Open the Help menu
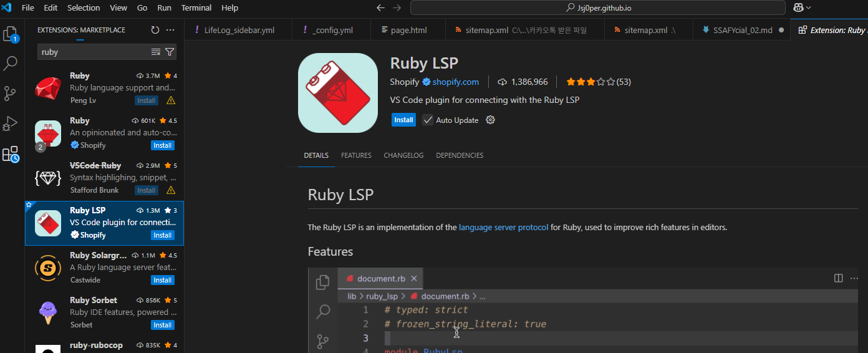 (x=229, y=8)
